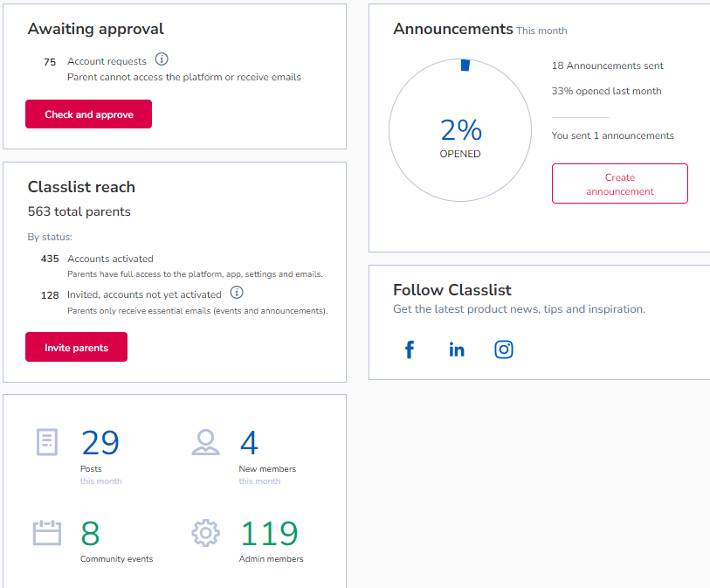Click the New members person icon

[x=205, y=442]
